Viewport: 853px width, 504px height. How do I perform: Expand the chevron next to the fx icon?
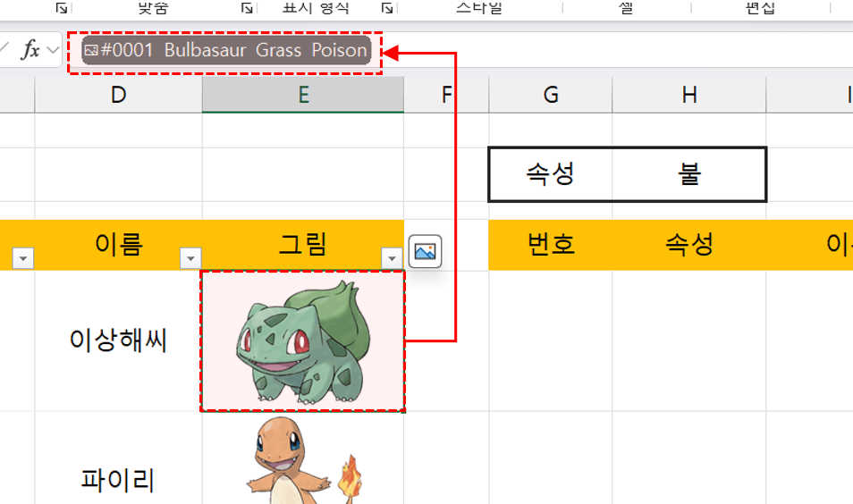(x=54, y=50)
